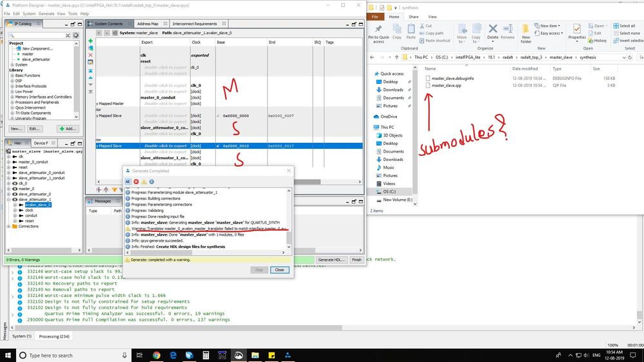Click the New... button in IP Catalog
The width and height of the screenshot is (644, 362).
(16, 129)
